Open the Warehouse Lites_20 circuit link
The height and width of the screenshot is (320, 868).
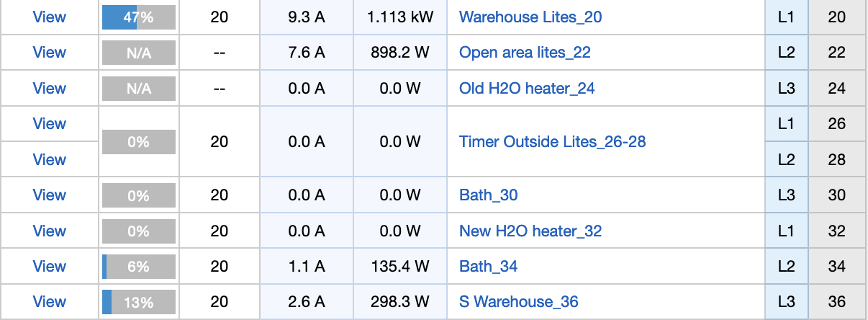pos(530,17)
